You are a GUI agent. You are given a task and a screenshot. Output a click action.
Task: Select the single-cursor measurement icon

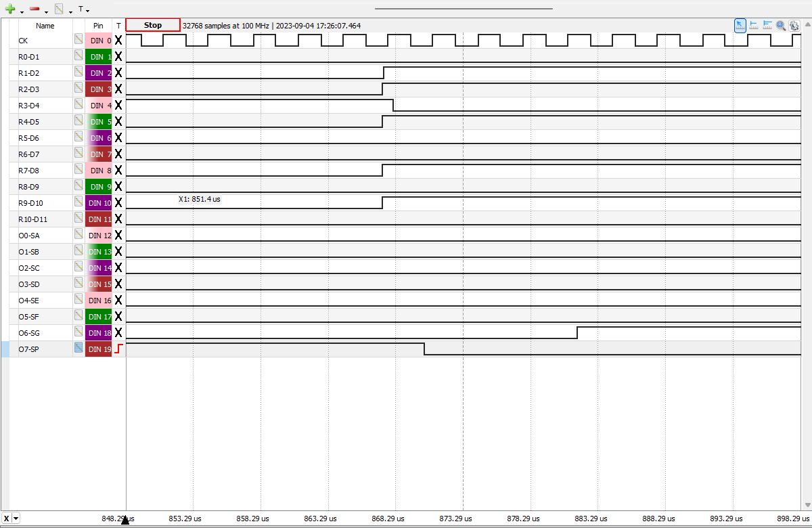754,25
